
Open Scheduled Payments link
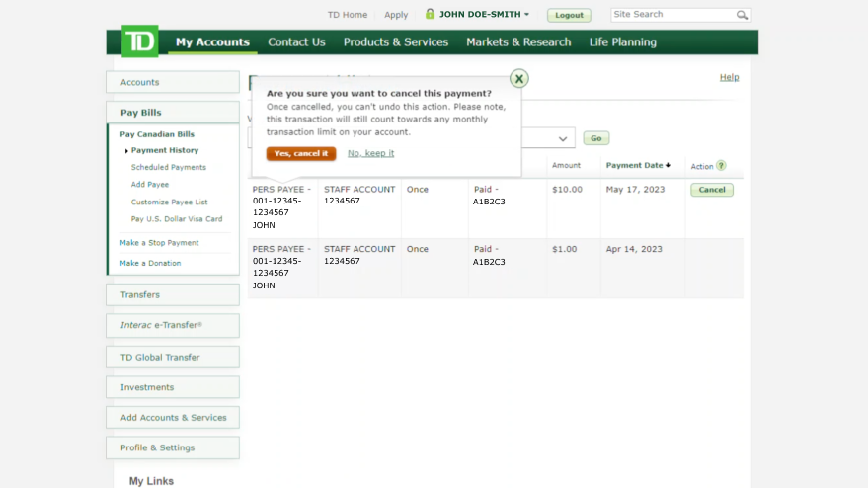[169, 167]
